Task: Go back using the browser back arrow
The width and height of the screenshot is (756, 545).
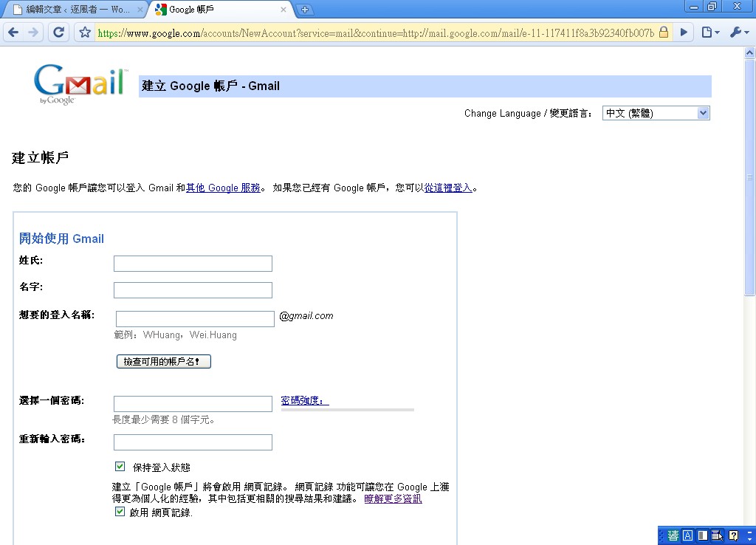Action: click(x=13, y=32)
